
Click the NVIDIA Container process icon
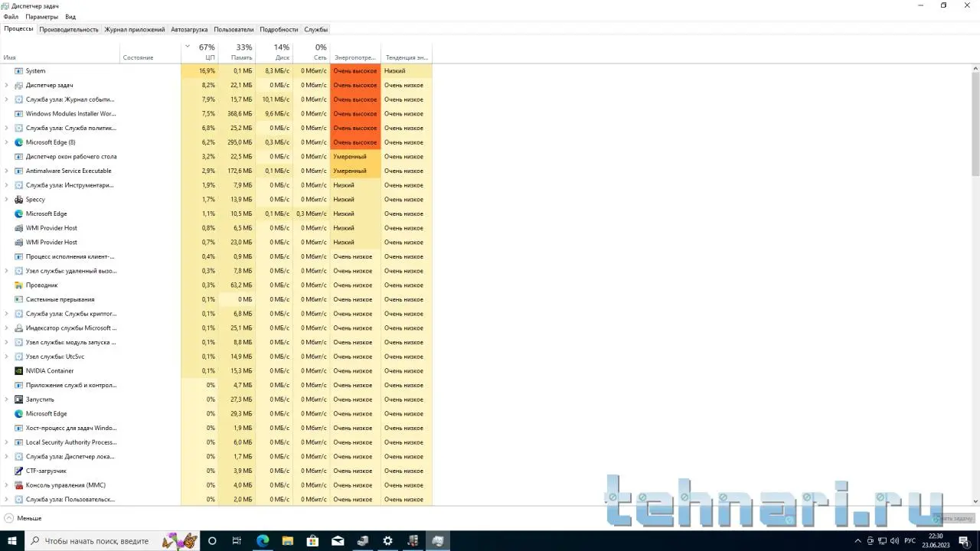coord(19,371)
